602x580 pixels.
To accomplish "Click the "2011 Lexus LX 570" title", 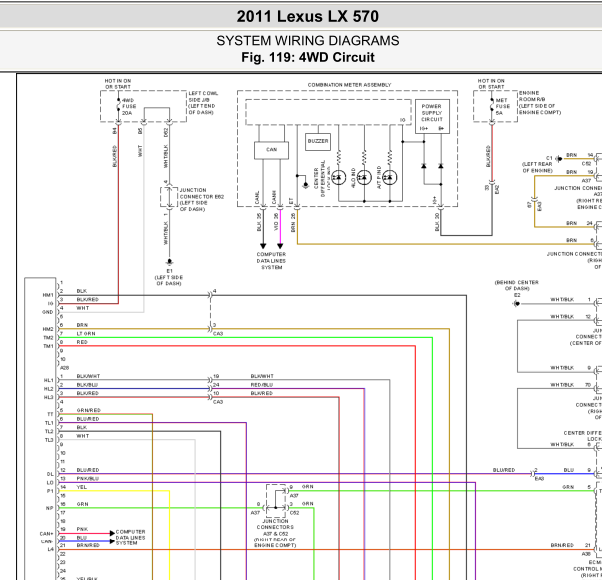I will coord(308,17).
